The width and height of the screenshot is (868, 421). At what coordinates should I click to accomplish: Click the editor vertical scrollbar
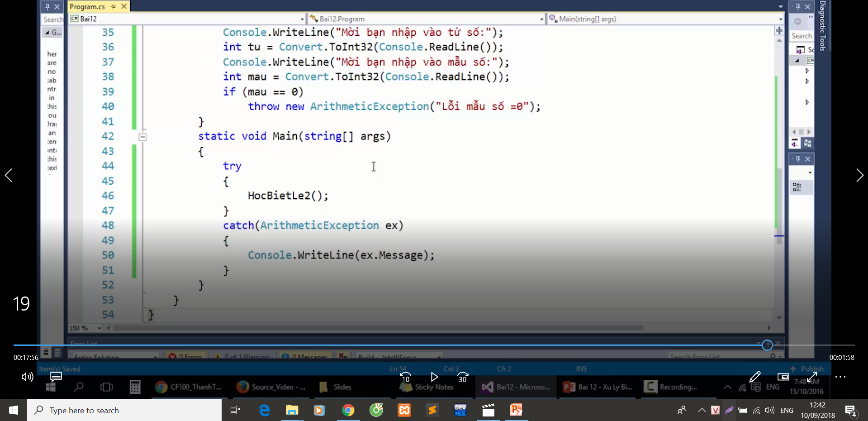(779, 206)
